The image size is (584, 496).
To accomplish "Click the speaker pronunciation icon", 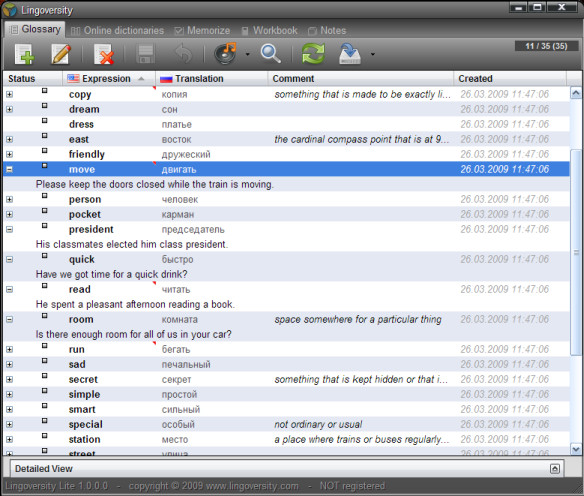I will (226, 54).
